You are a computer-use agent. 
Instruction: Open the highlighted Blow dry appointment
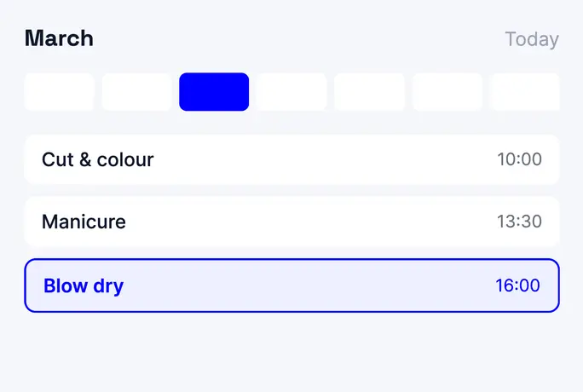point(291,285)
